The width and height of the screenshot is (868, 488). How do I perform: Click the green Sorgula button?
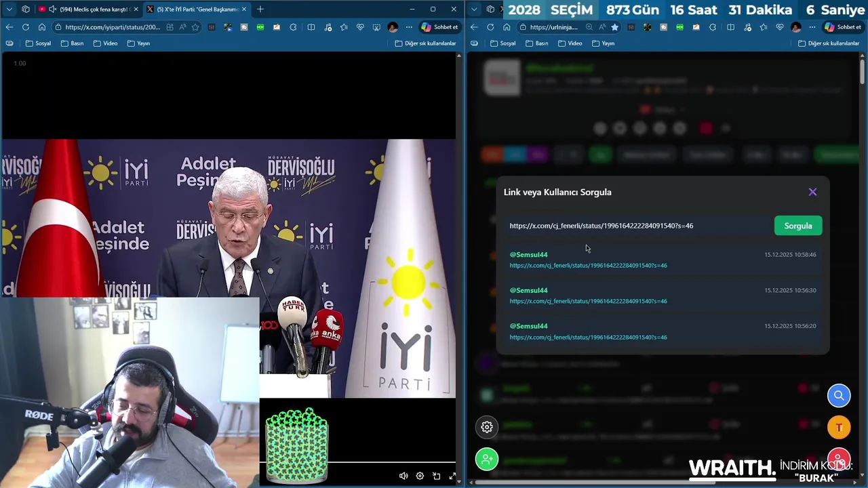click(x=798, y=226)
